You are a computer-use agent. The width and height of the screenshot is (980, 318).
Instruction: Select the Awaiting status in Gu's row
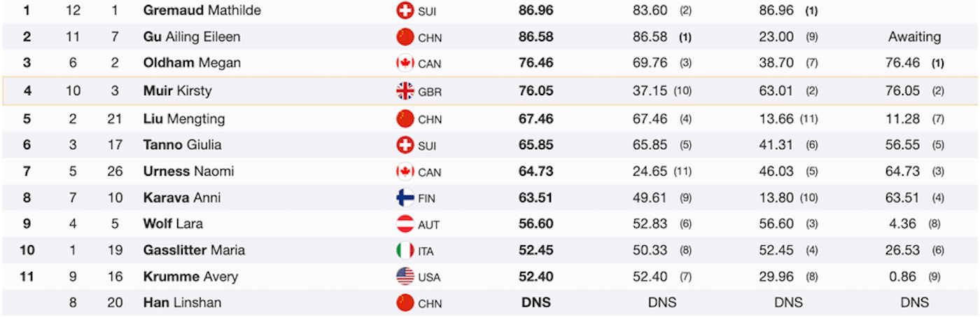coord(914,37)
